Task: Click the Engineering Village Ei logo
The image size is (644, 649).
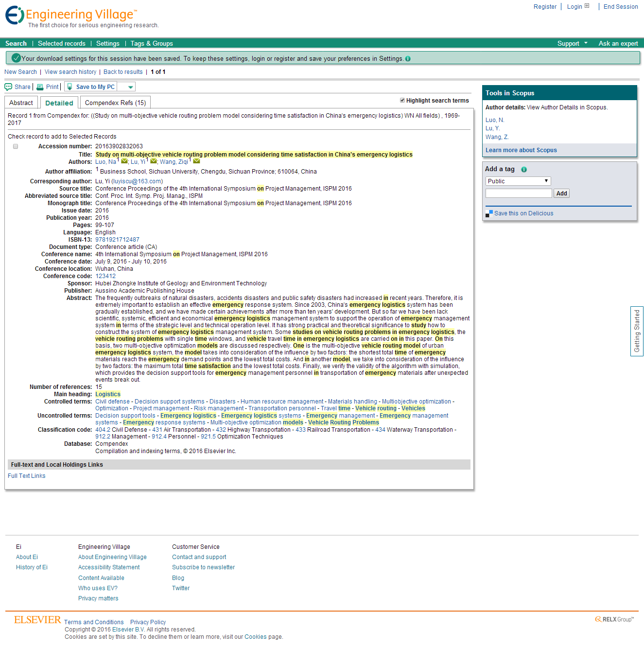Action: [x=15, y=15]
